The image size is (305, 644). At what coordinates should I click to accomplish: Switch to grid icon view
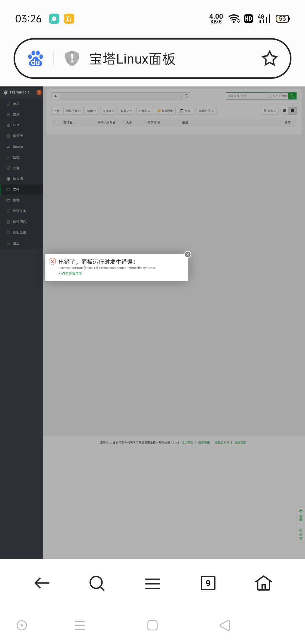click(x=285, y=111)
